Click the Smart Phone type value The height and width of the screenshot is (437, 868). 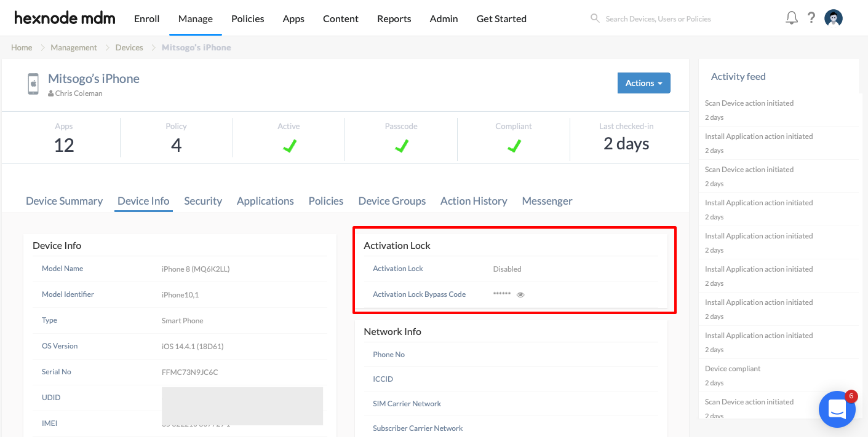click(182, 321)
